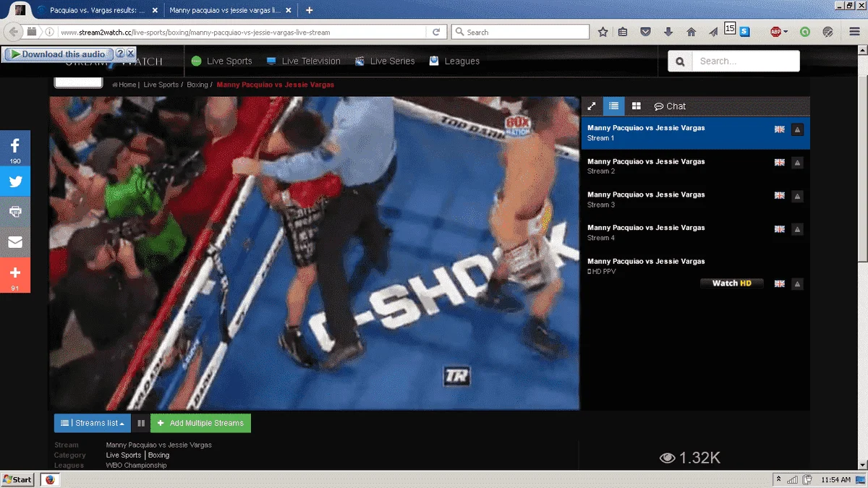Reload the page with refresh icon
Screen dimensions: 868x488
436,32
